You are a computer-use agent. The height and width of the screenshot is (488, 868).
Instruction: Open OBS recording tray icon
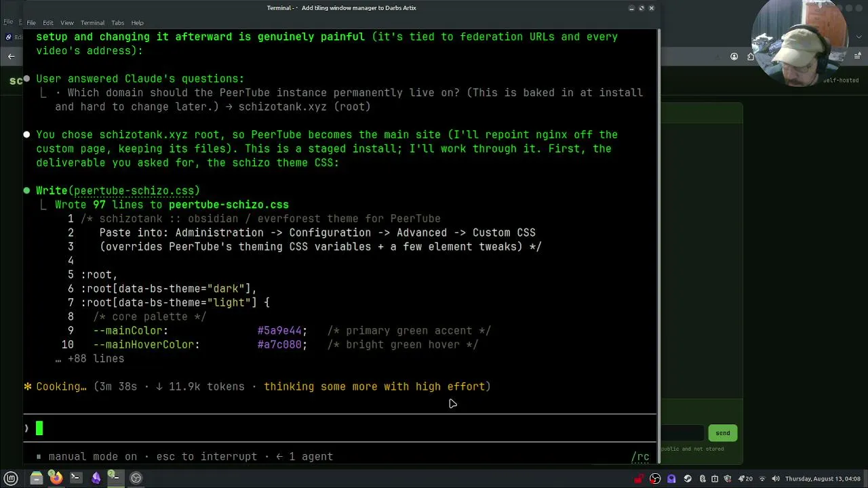[x=655, y=479]
